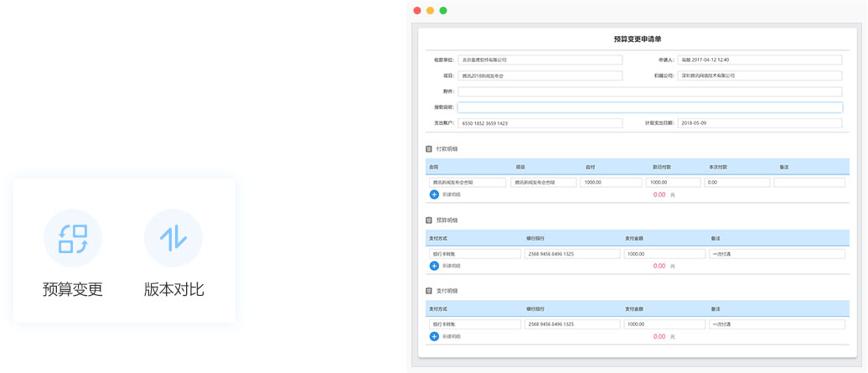Image resolution: width=868 pixels, height=373 pixels.
Task: Add a new row under 付款明细
Action: [x=434, y=194]
